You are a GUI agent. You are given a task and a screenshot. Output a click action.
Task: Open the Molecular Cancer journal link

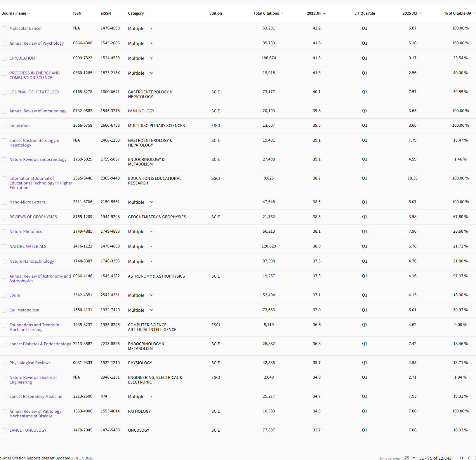26,29
